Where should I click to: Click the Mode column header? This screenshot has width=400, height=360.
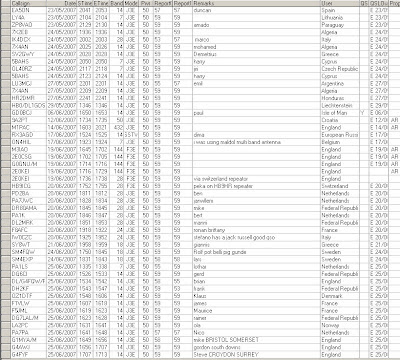131,3
